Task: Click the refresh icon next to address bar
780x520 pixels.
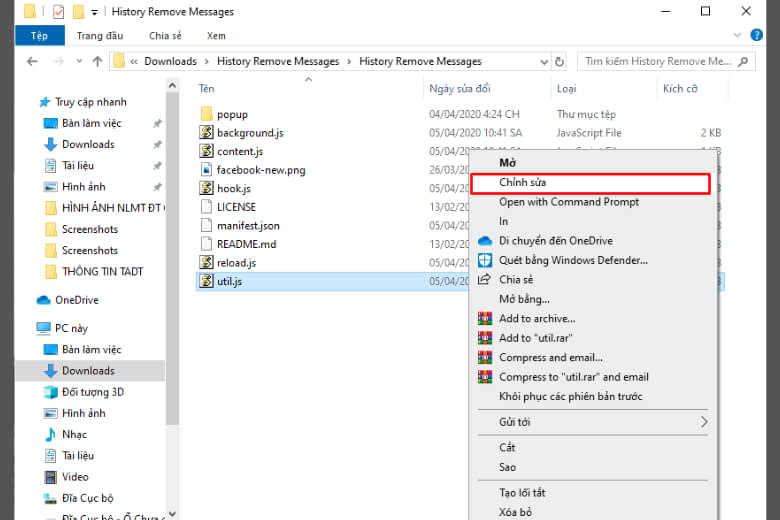Action: [558, 61]
